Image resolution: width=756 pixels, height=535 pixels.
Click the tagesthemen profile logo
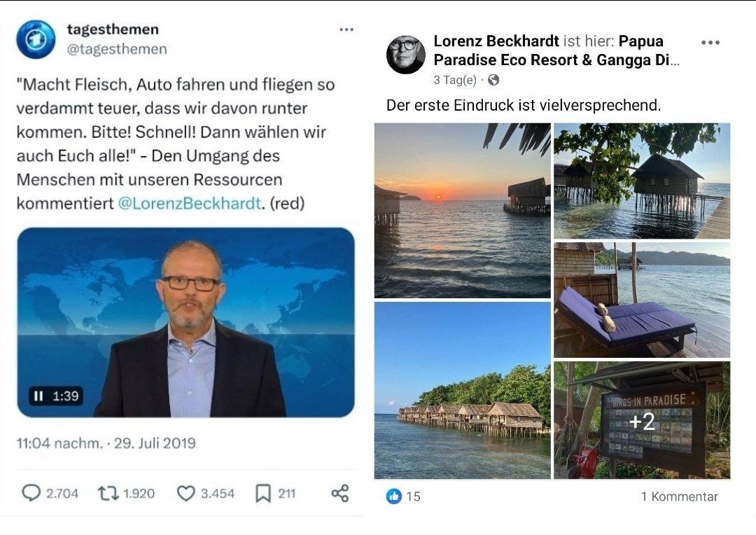(x=36, y=39)
